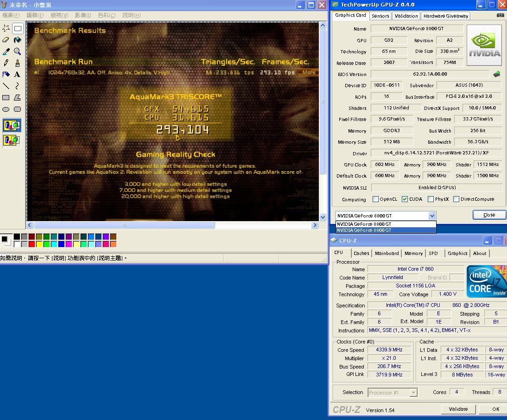
Task: Select the Free-Form Select tool in Paint
Action: pyautogui.click(x=6, y=28)
